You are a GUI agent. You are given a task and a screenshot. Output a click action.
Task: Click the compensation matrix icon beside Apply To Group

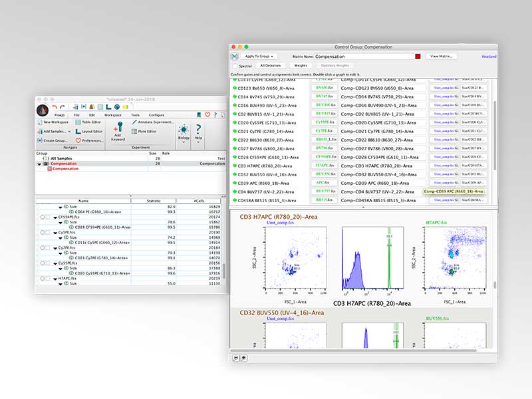[235, 57]
